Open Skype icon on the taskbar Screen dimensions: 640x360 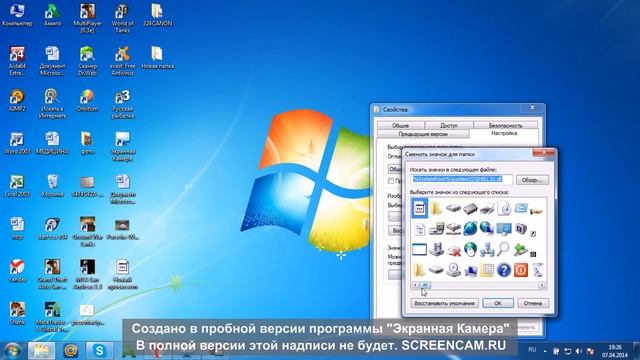pos(99,350)
